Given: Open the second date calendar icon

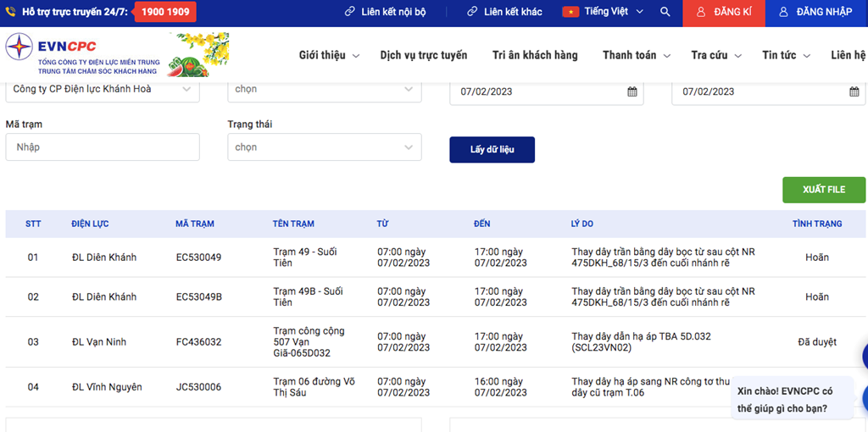Looking at the screenshot, I should coord(854,91).
